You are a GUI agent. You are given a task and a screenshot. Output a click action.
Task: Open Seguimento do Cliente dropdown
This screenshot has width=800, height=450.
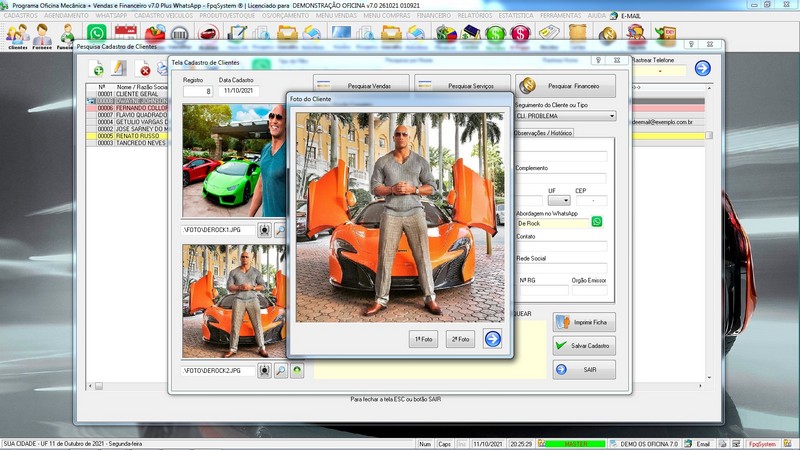coord(565,116)
